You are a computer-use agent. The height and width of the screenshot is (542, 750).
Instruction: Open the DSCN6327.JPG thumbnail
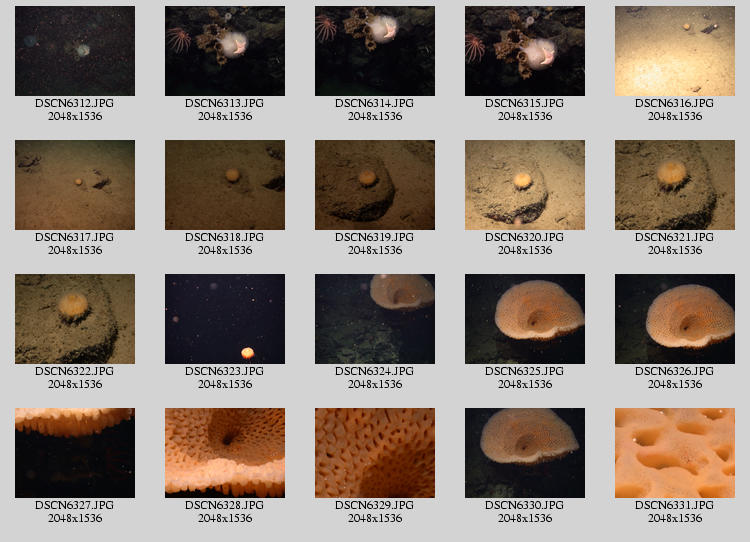point(75,453)
